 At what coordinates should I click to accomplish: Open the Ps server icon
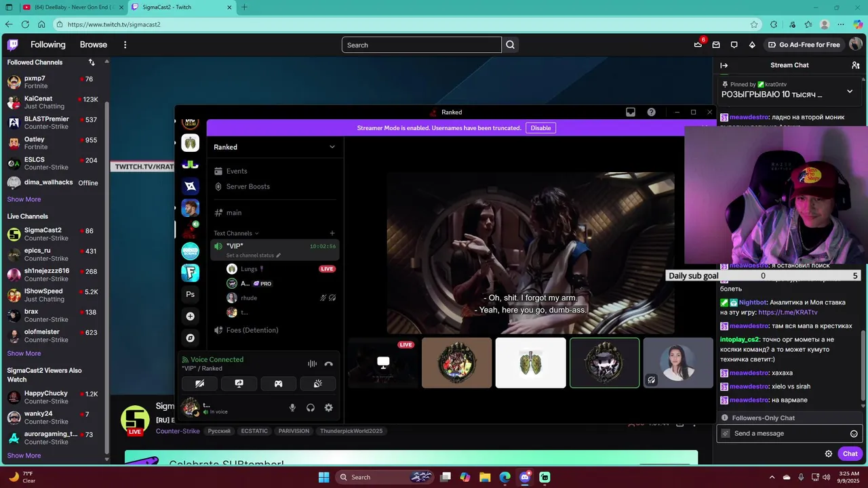[x=190, y=294]
